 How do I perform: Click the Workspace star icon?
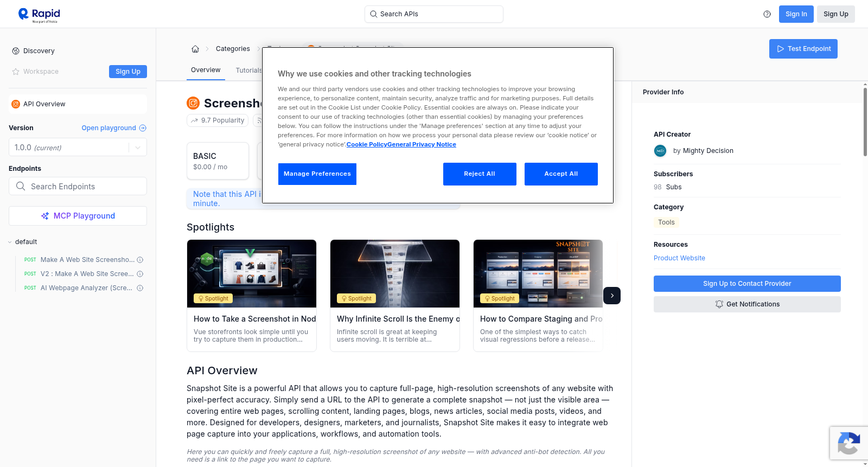16,72
